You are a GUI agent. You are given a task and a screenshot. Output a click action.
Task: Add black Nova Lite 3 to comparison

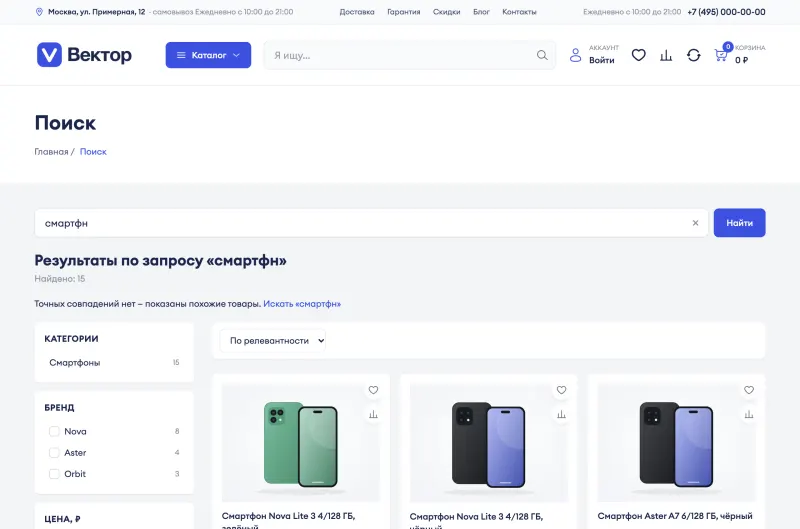[x=561, y=415]
